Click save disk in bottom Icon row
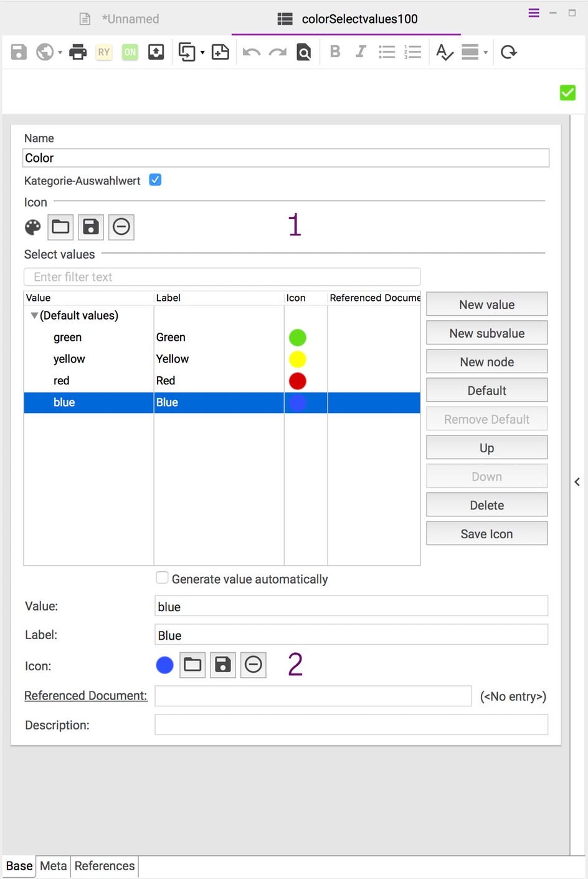Viewport: 588px width, 879px height. [x=223, y=665]
